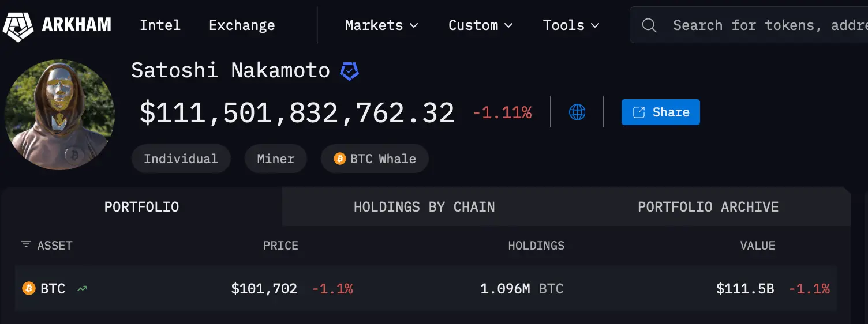Screen dimensions: 868x324
Task: Click the verified badge beside Satoshi Nakamoto
Action: tap(349, 71)
